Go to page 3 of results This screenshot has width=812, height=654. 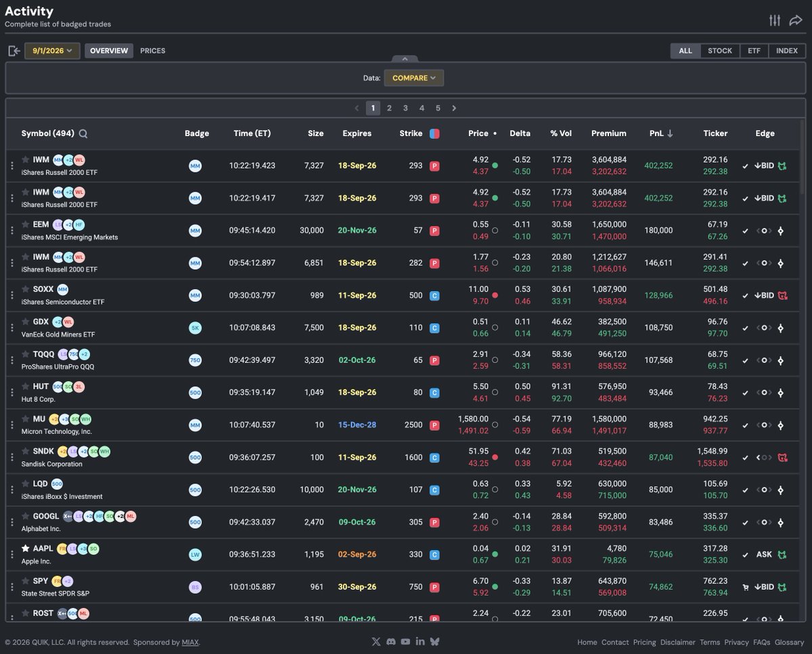[x=405, y=108]
